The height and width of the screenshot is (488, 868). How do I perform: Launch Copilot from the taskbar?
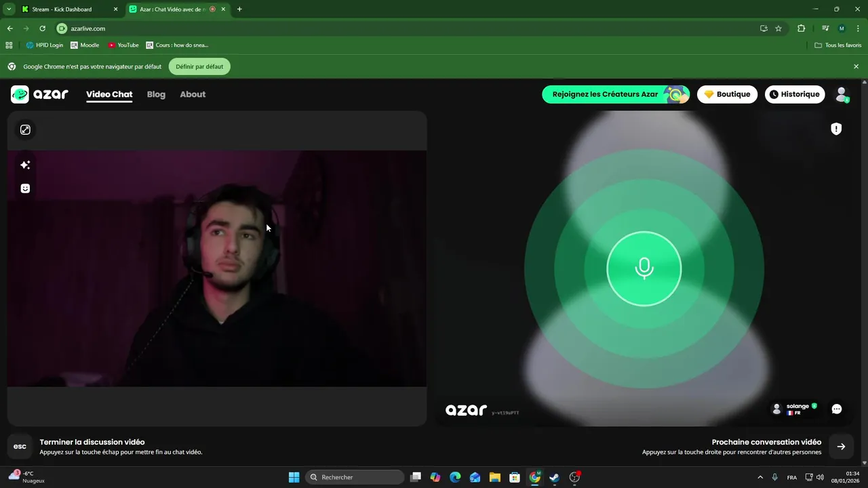pyautogui.click(x=435, y=477)
